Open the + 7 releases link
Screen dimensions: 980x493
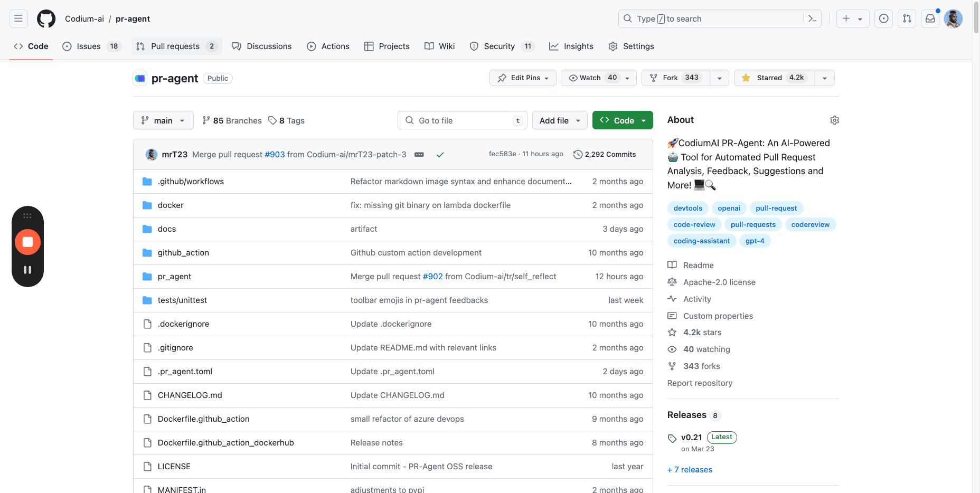pos(690,469)
